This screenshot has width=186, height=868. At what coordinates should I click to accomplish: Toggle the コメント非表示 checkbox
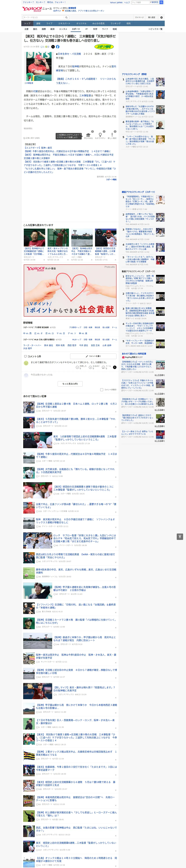(x=102, y=390)
